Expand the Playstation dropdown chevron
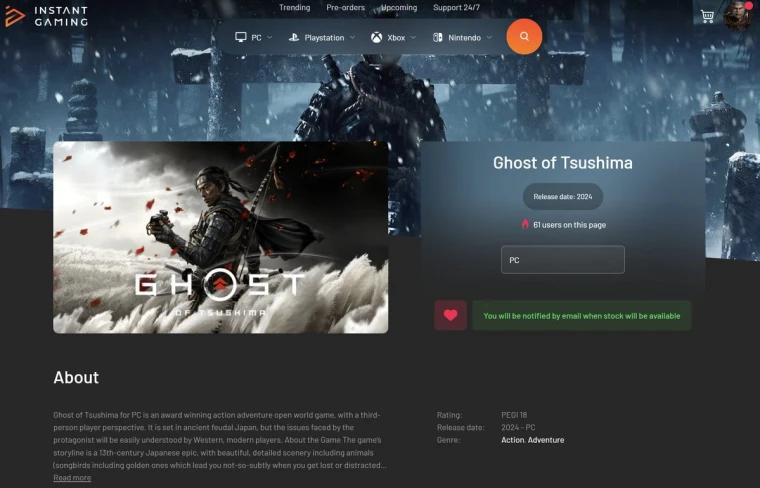The width and height of the screenshot is (760, 488). pos(352,37)
